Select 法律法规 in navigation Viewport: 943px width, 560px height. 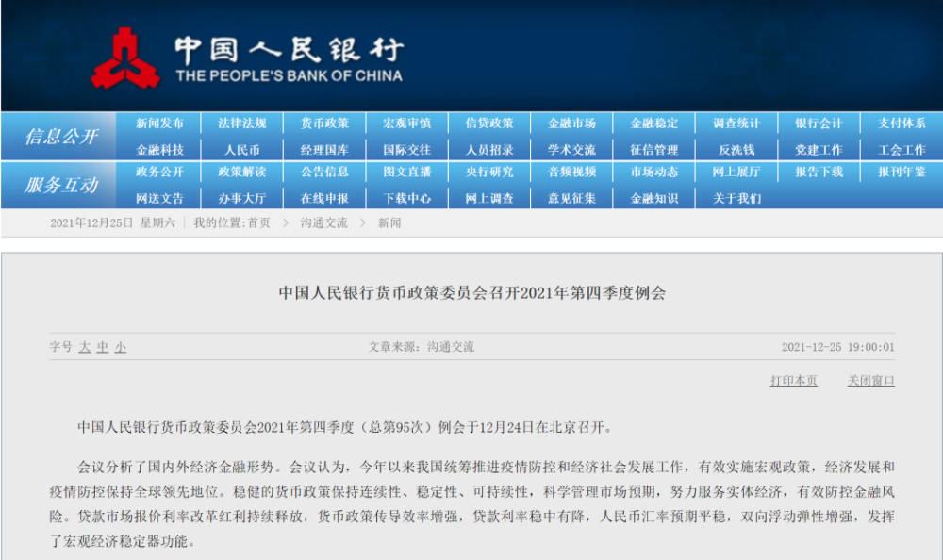tap(242, 124)
